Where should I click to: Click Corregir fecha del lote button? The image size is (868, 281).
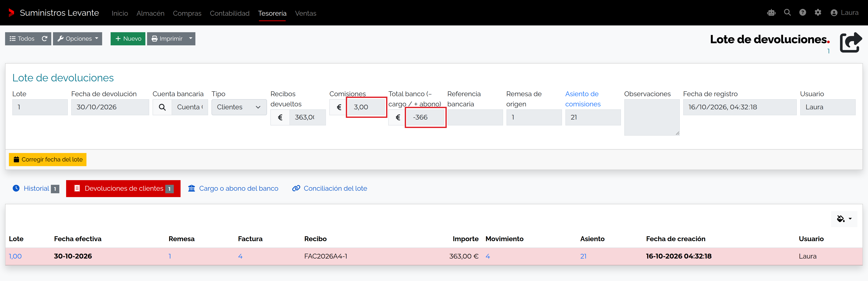[48, 160]
